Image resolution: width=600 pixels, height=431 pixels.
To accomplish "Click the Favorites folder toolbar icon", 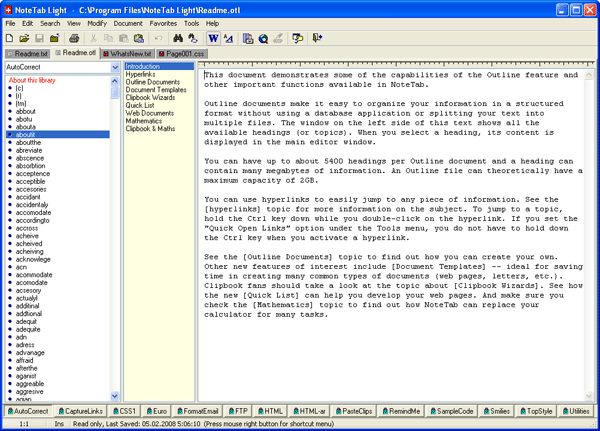I will [55, 38].
